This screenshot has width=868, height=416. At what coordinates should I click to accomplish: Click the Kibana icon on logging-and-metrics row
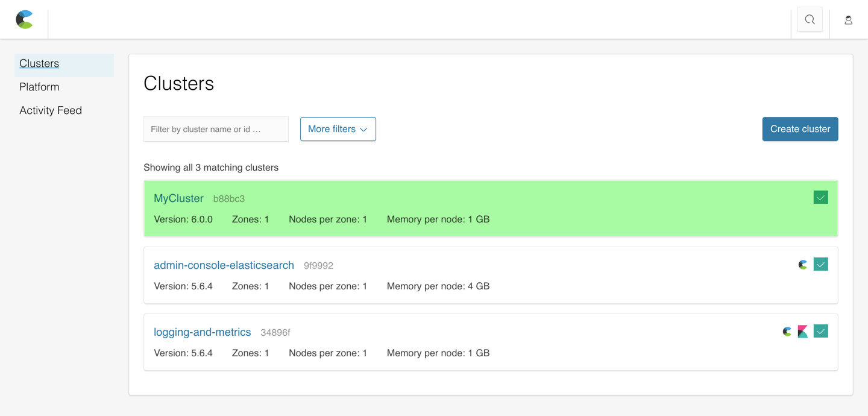click(x=802, y=331)
